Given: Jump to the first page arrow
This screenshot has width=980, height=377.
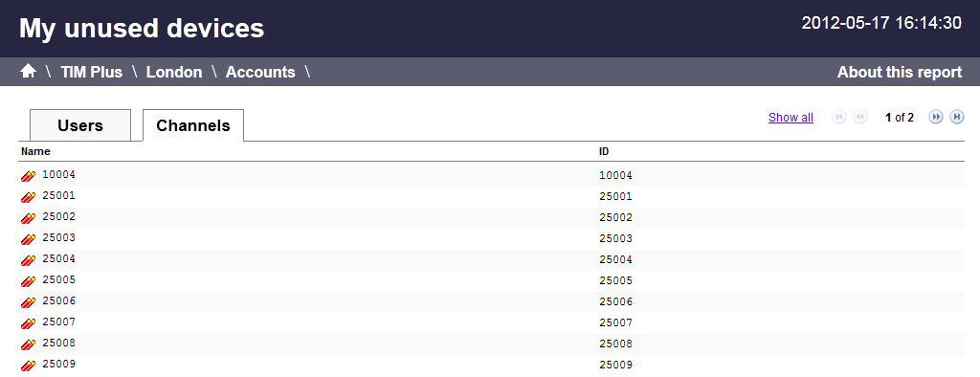Looking at the screenshot, I should 839,117.
